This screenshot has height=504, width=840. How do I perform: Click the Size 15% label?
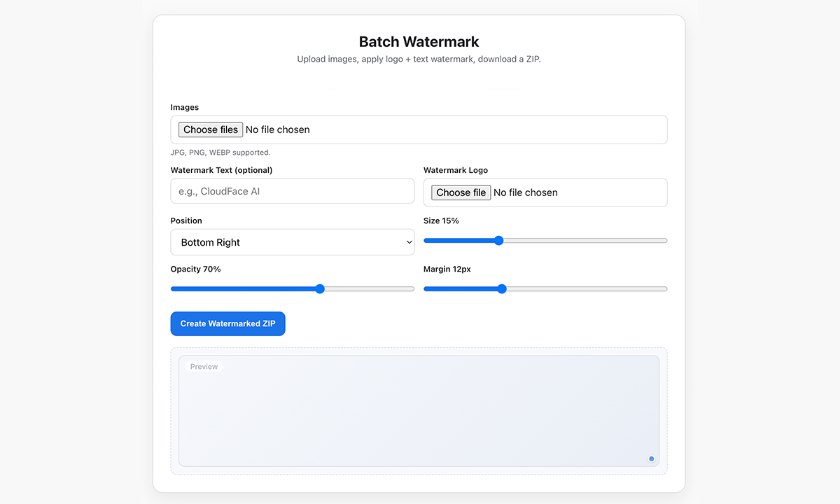click(441, 220)
